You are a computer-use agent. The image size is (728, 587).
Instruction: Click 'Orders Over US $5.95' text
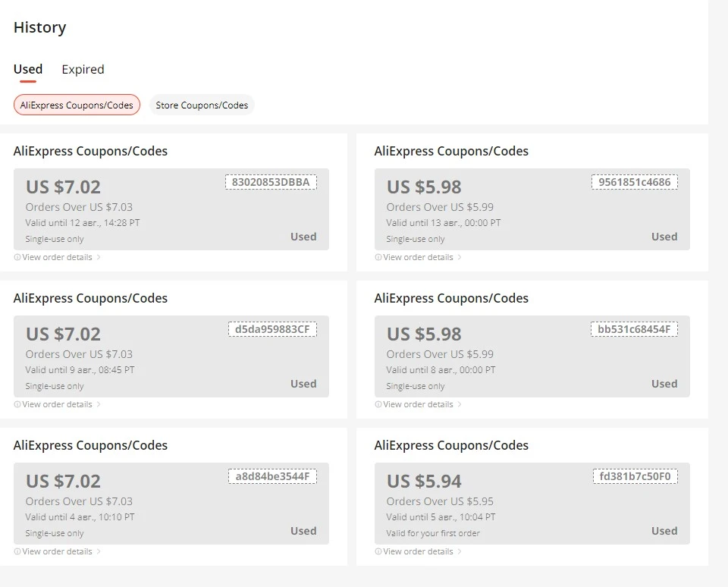coord(440,501)
